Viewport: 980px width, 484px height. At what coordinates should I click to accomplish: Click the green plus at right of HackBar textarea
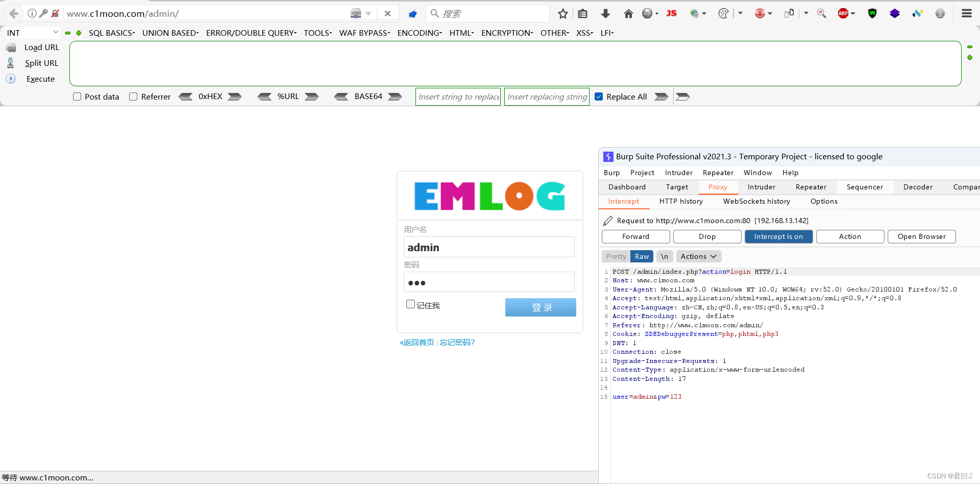[x=970, y=58]
